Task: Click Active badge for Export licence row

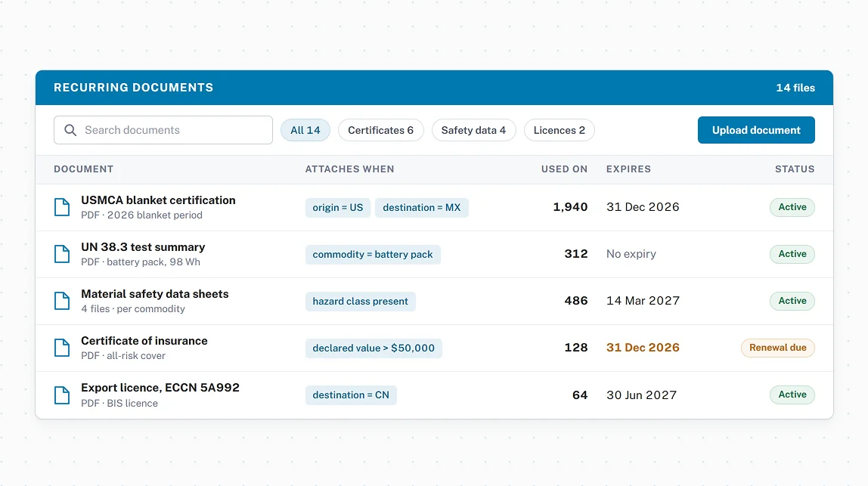Action: click(792, 395)
